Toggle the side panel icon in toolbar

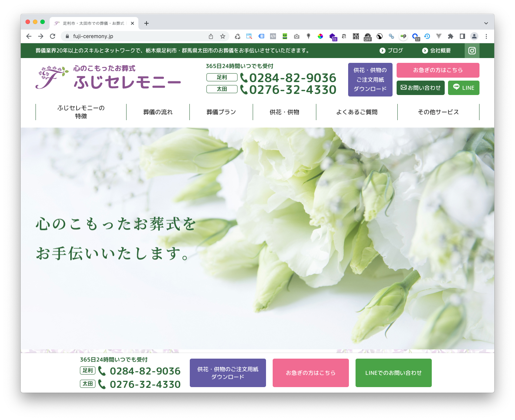[462, 36]
